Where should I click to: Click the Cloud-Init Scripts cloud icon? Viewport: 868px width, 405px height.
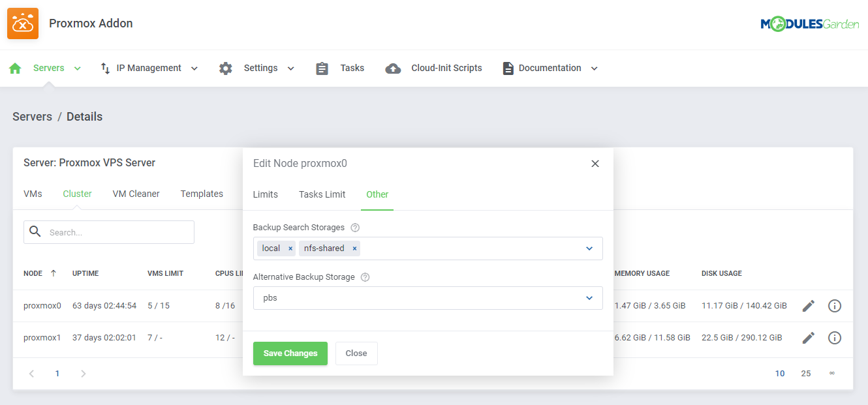pyautogui.click(x=393, y=68)
